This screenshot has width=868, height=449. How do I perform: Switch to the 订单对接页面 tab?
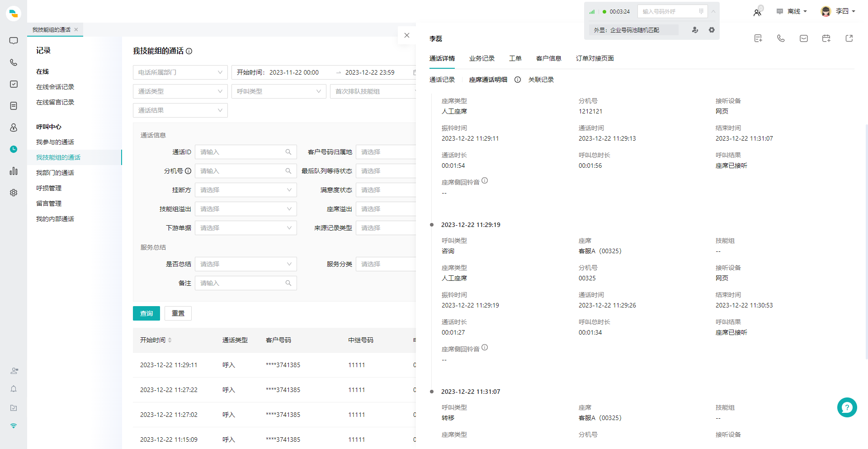pos(595,58)
